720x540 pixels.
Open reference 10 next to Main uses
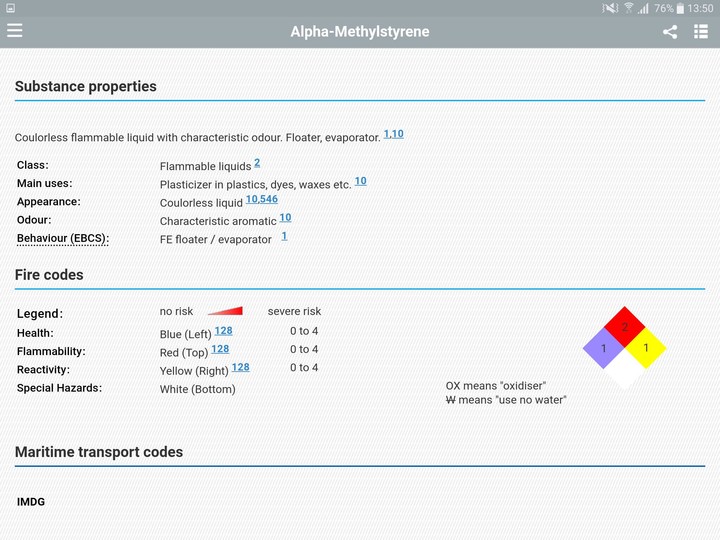(x=360, y=181)
